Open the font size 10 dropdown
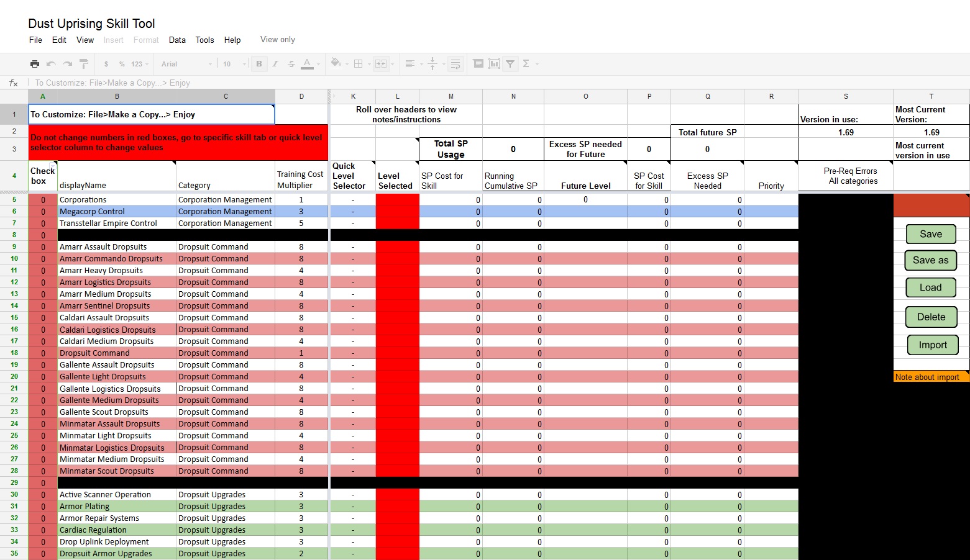 (234, 64)
